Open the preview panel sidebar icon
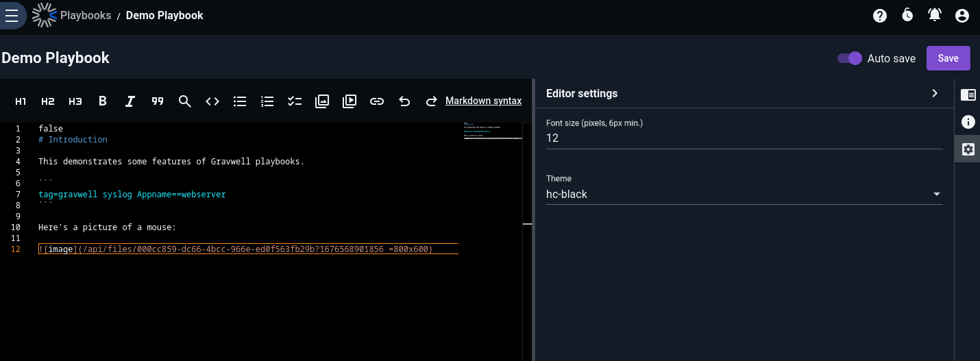The height and width of the screenshot is (361, 980). point(968,95)
